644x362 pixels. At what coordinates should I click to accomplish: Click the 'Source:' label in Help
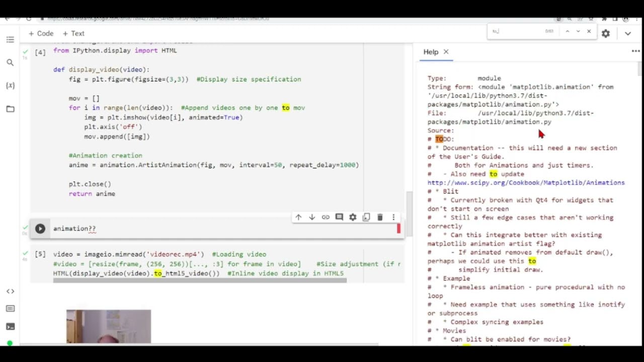coord(441,131)
